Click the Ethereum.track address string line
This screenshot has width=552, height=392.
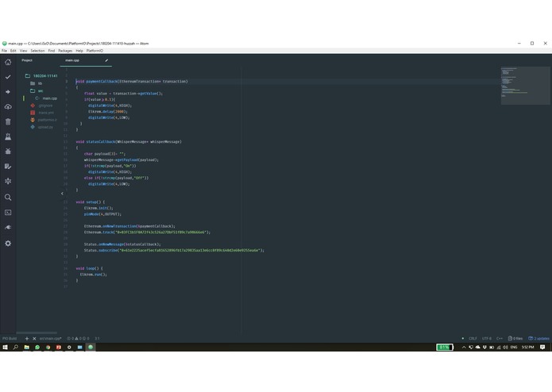coord(147,233)
